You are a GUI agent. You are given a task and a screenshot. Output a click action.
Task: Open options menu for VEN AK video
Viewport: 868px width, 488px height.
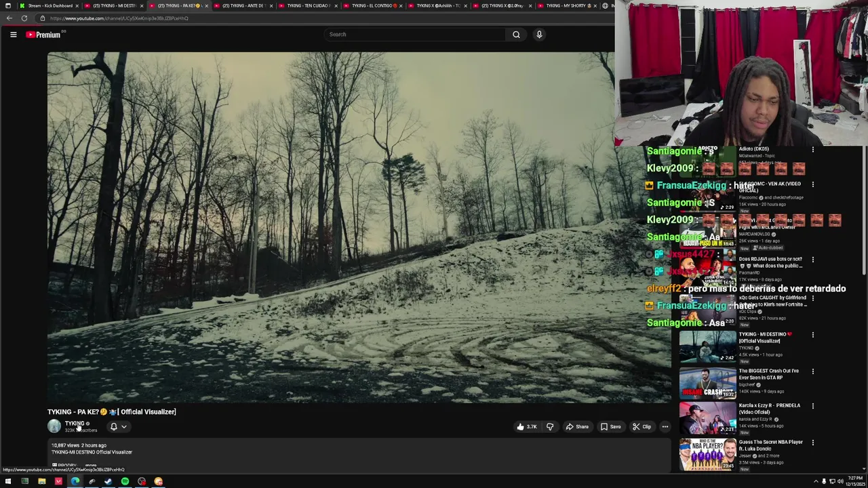(813, 184)
